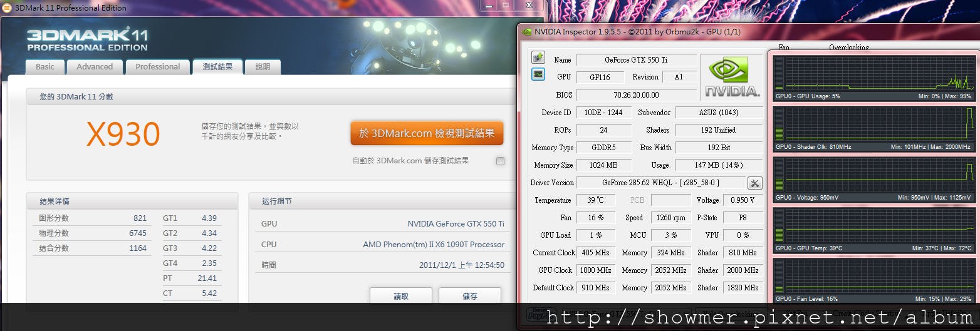Click the NVIDIA logo in Inspector
The width and height of the screenshot is (980, 331).
coord(732,77)
